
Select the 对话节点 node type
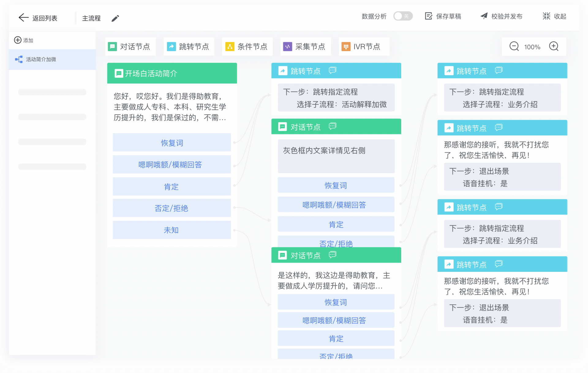tap(130, 47)
